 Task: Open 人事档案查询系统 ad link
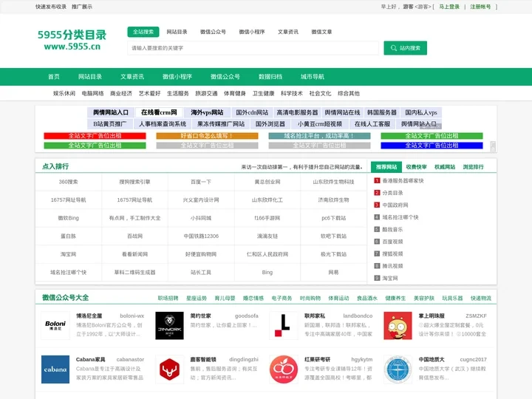pos(163,124)
